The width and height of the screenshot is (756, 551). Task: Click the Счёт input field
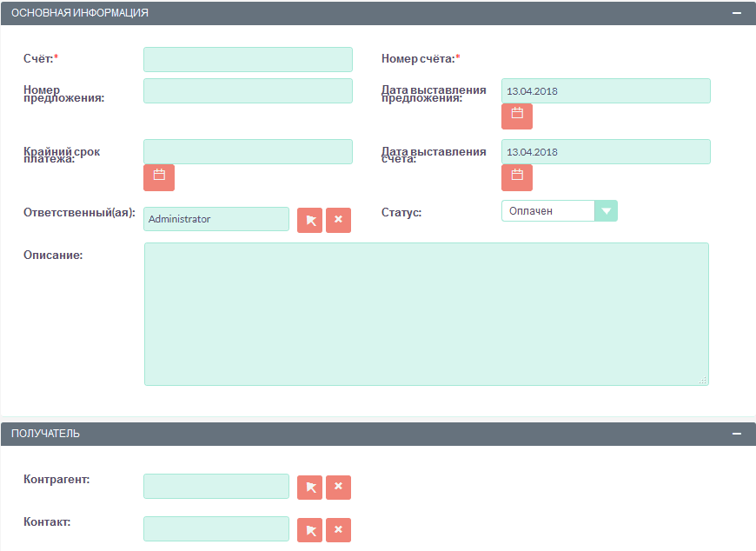point(248,59)
